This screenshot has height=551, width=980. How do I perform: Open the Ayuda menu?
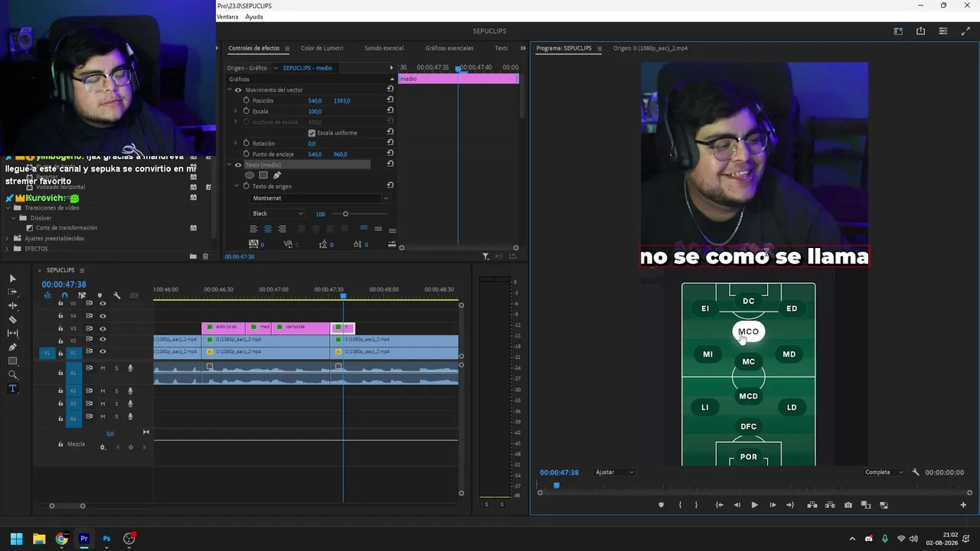point(253,17)
